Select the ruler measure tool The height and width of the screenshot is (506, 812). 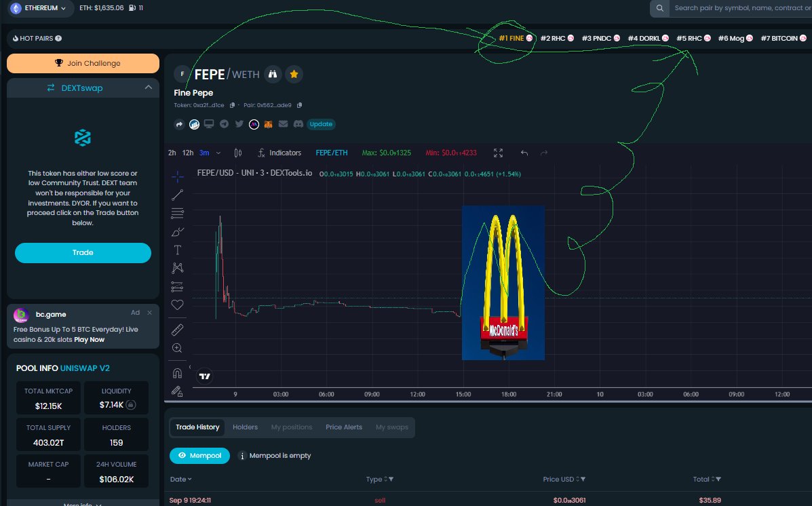pos(177,330)
